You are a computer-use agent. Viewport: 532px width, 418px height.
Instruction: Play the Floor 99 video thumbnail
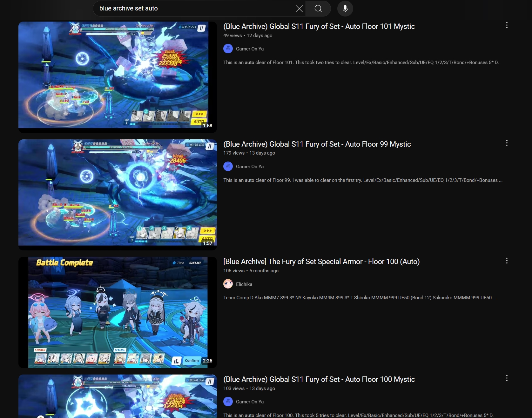pyautogui.click(x=118, y=195)
